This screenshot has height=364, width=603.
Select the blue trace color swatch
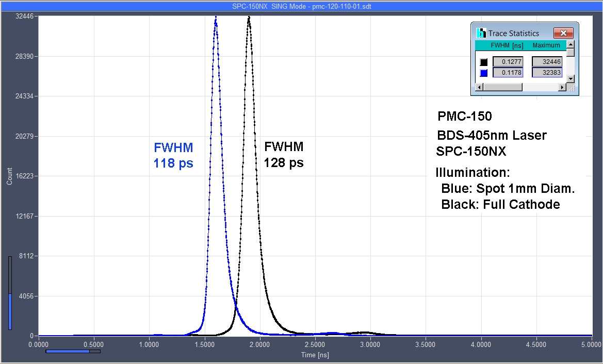click(x=484, y=73)
